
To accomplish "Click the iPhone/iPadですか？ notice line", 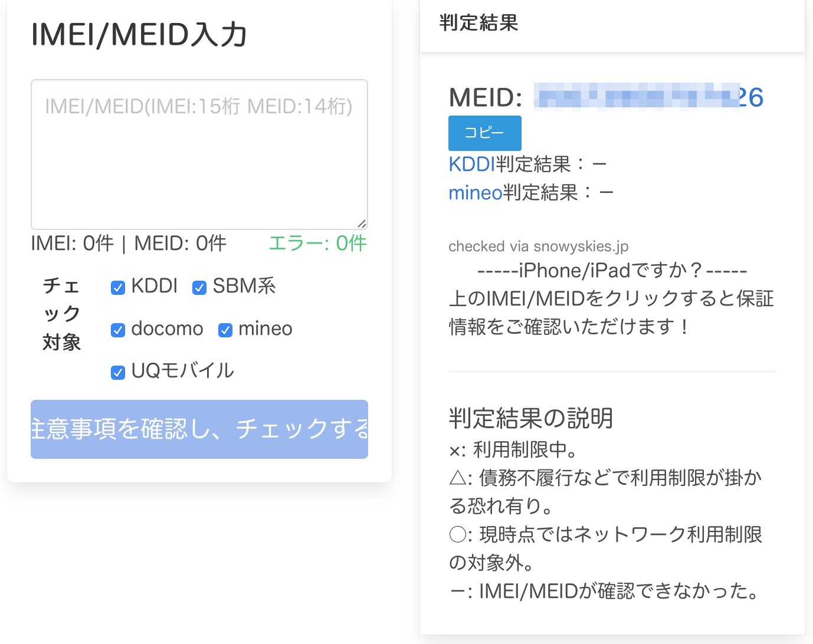I will point(612,271).
